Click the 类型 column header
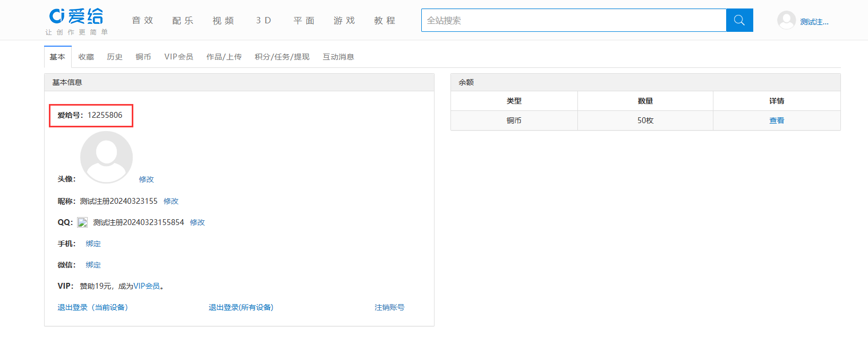The width and height of the screenshot is (868, 337). coord(514,101)
